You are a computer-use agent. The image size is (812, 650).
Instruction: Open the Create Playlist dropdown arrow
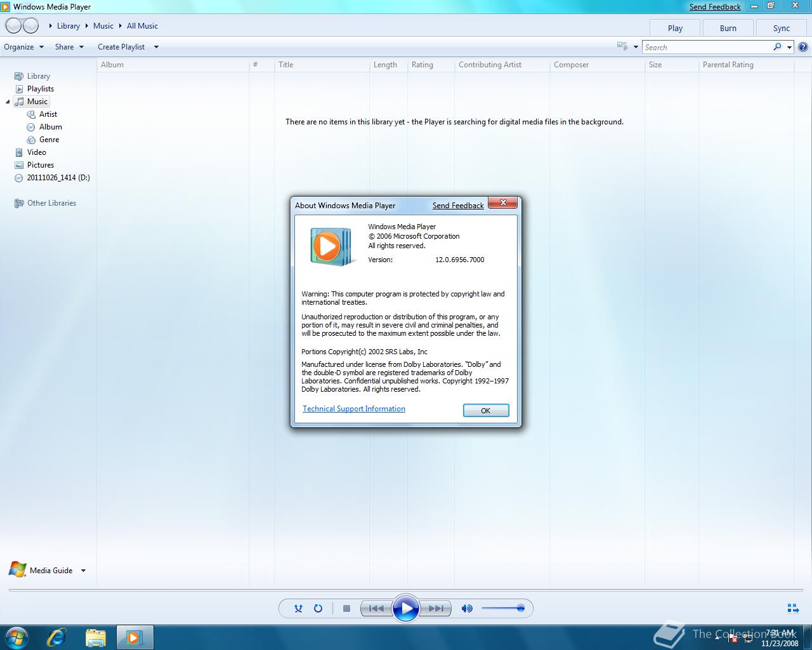click(156, 47)
